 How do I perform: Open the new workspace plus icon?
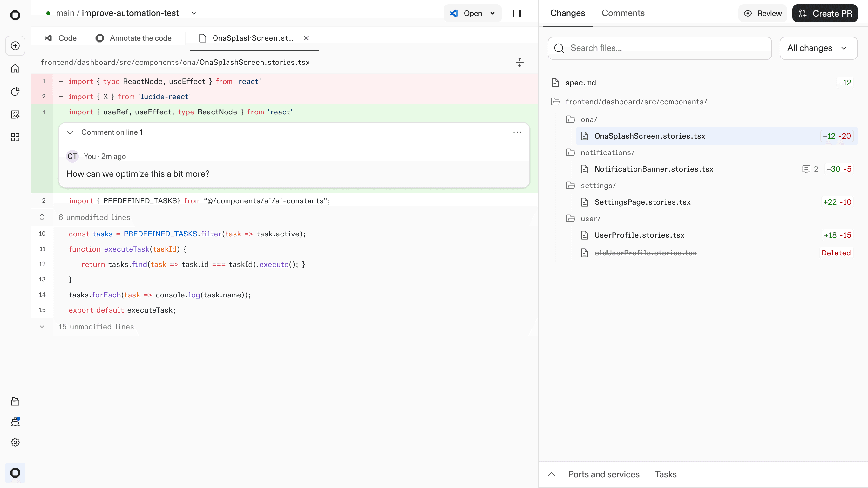click(15, 45)
